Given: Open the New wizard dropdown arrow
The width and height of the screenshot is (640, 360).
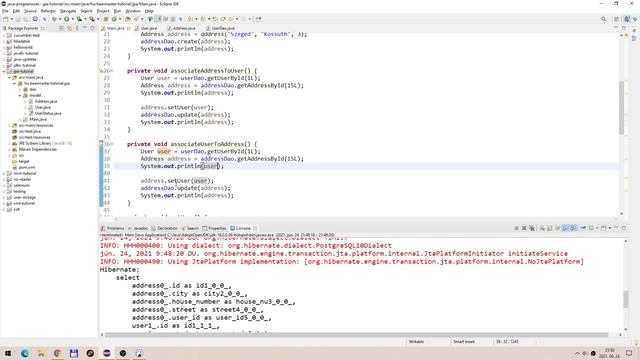Looking at the screenshot, I should click(x=11, y=19).
